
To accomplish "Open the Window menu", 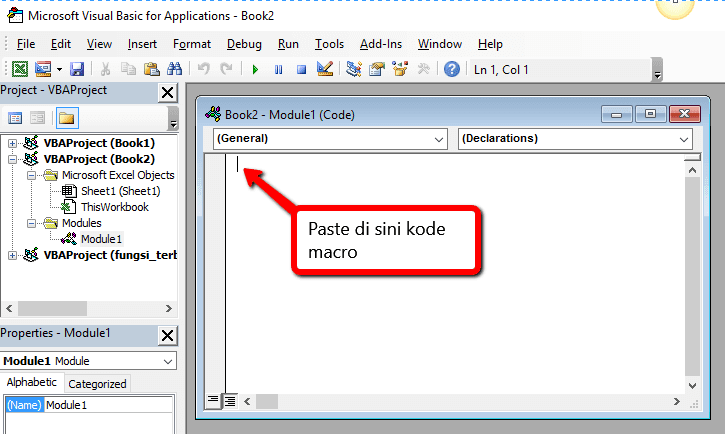I will [x=440, y=44].
